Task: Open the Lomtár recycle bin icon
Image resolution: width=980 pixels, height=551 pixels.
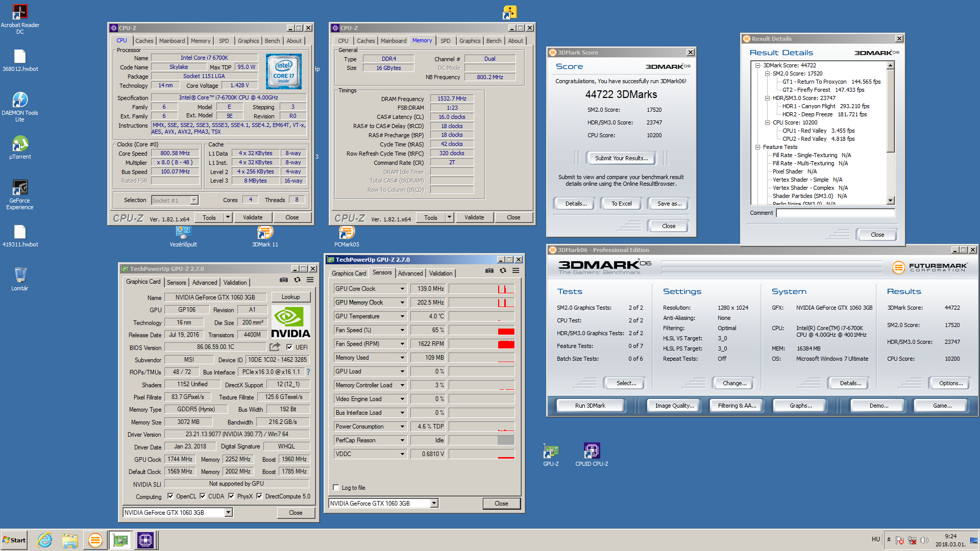Action: pos(20,279)
